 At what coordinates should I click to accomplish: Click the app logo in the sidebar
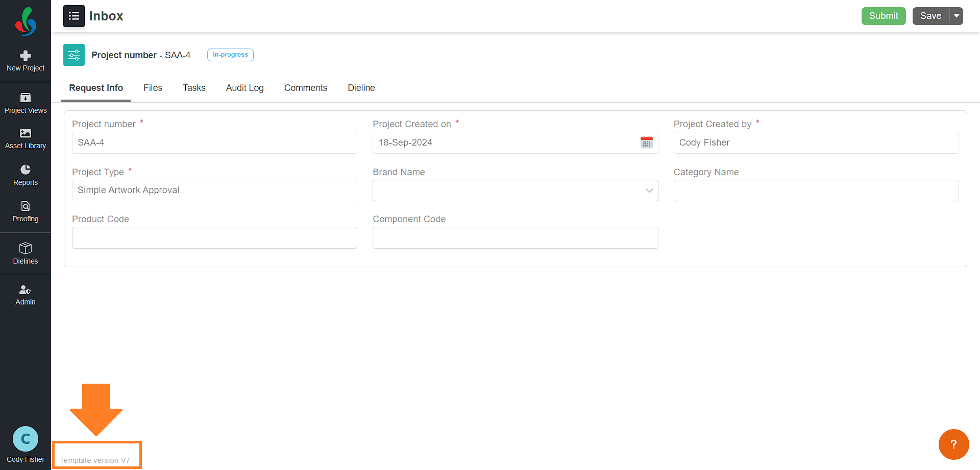tap(26, 21)
